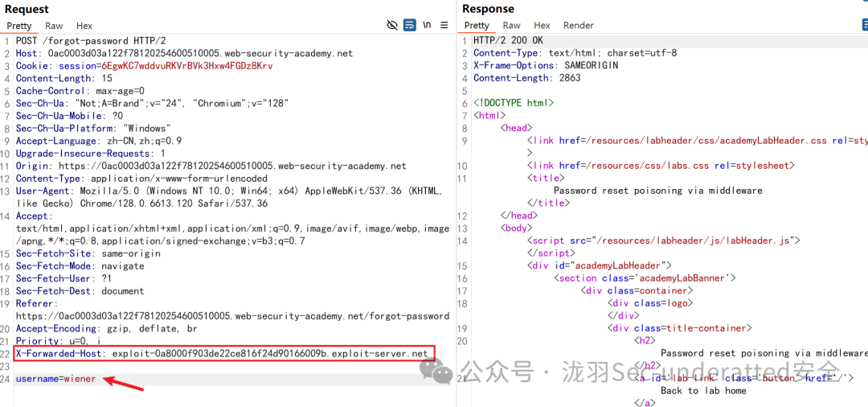
Task: Click the User-Agent Mozilla/5.0 header line
Action: pos(228,197)
